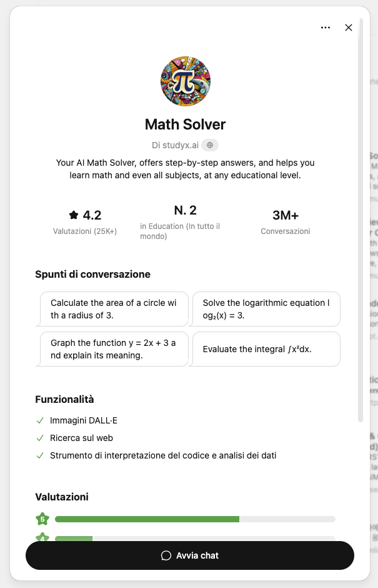This screenshot has height=588, width=378.
Task: Select the circle area conversation starter
Action: point(114,309)
